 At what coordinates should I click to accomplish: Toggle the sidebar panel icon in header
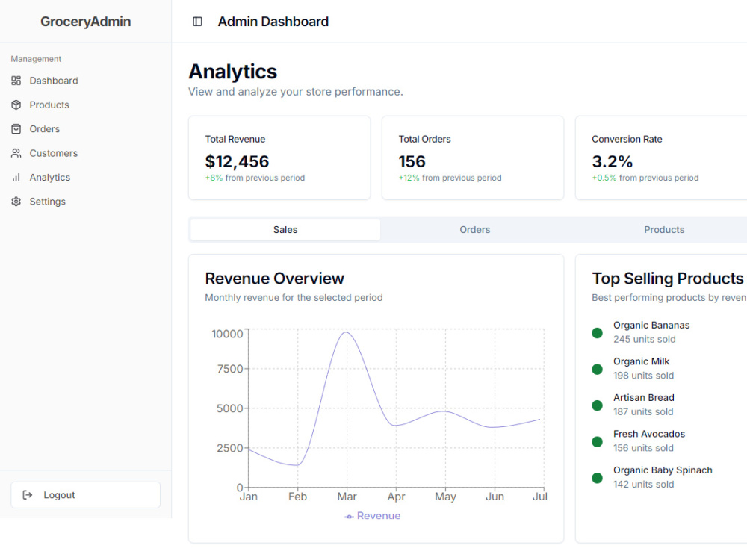(197, 22)
